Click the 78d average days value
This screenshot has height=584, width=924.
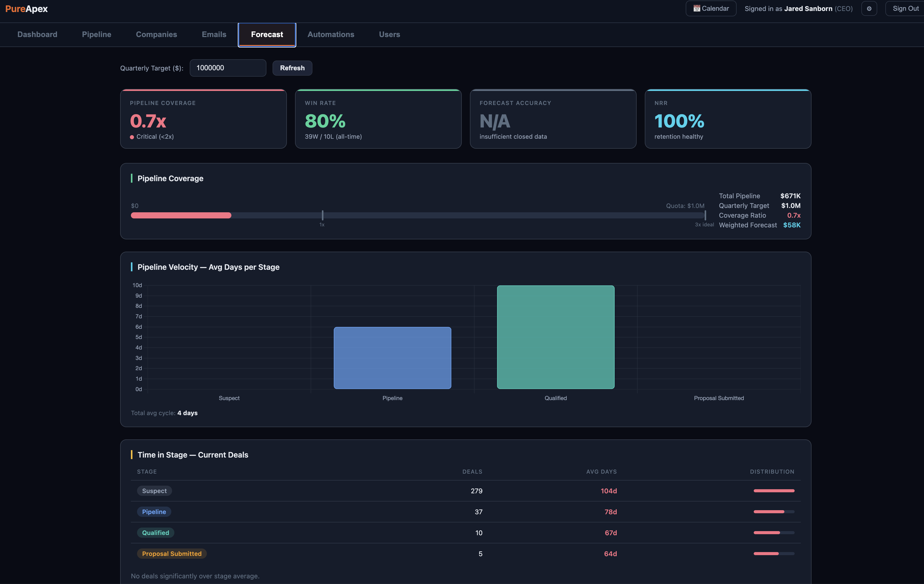click(611, 511)
